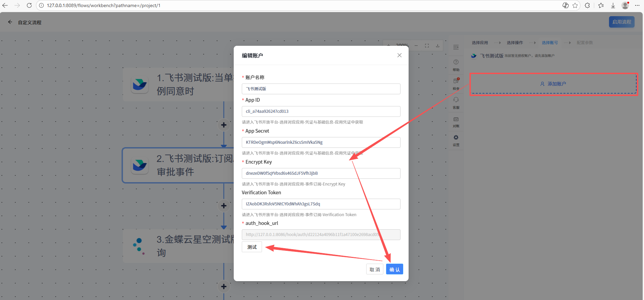Click into the App ID field
This screenshot has width=644, height=300.
pos(321,111)
